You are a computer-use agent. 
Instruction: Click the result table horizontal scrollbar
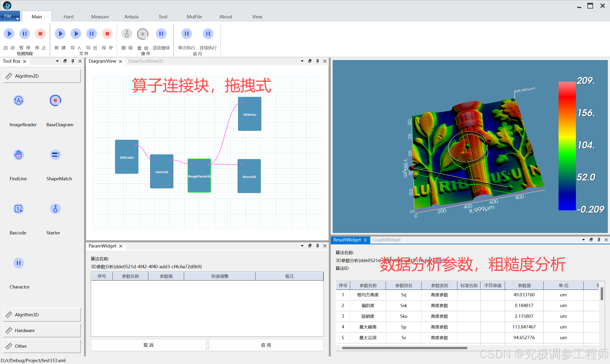[404, 348]
